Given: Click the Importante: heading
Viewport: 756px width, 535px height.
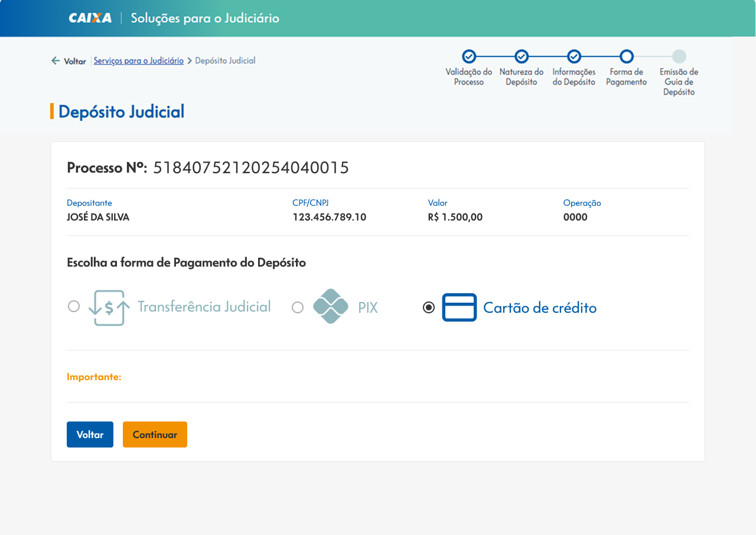Looking at the screenshot, I should pyautogui.click(x=94, y=377).
